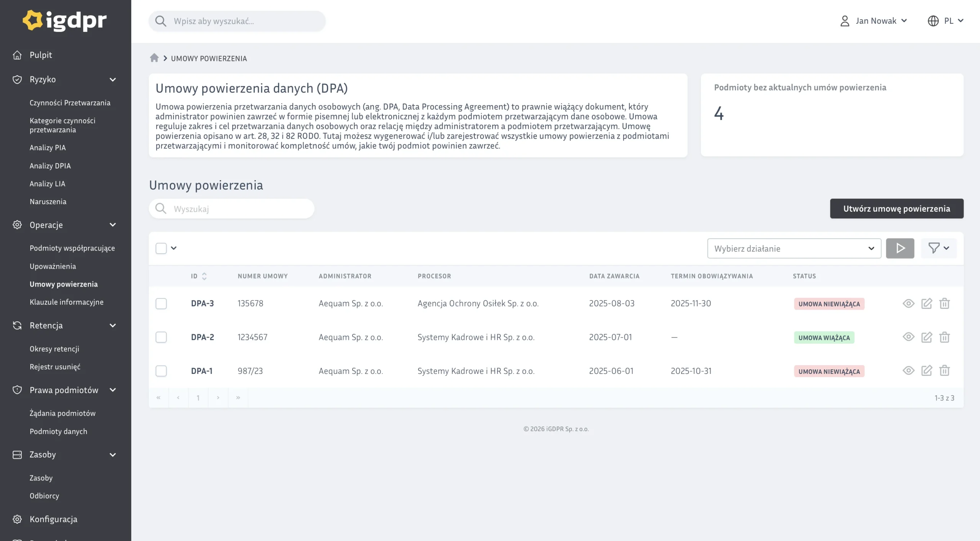Toggle the select-all rows checkbox

(x=161, y=248)
